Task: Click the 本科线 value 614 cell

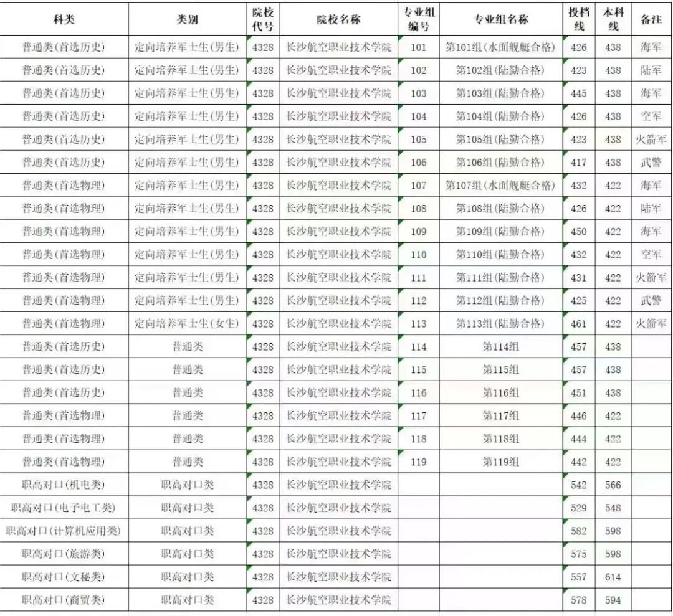Action: pos(612,577)
